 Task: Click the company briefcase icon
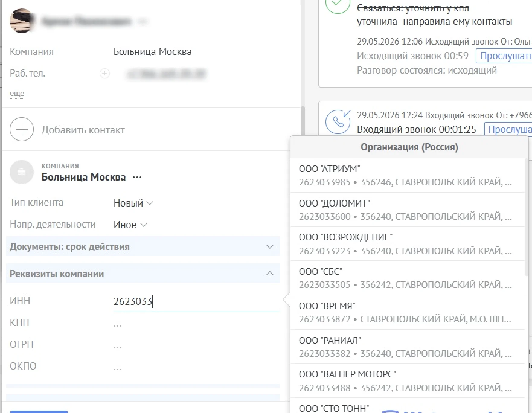tap(22, 172)
